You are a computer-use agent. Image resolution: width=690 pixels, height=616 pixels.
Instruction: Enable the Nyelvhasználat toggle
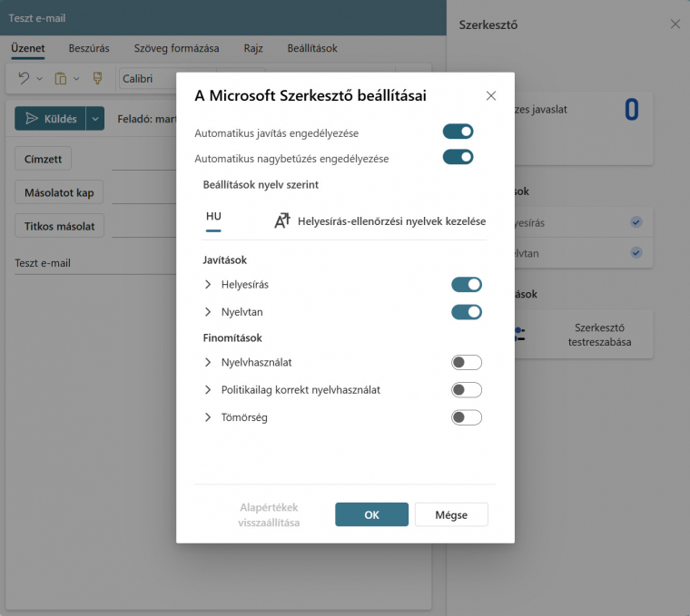[467, 362]
